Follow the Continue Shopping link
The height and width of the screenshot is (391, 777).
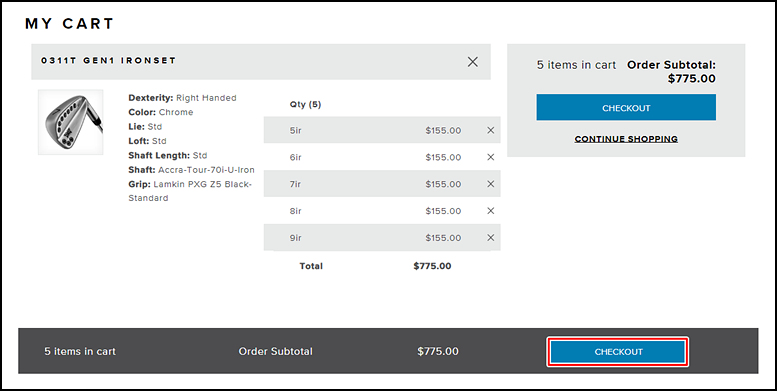point(626,139)
